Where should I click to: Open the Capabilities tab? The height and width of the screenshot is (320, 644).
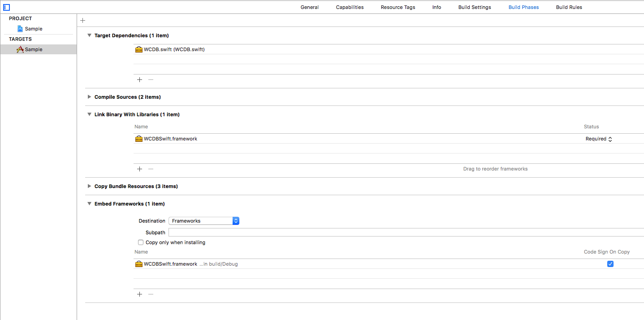tap(350, 7)
